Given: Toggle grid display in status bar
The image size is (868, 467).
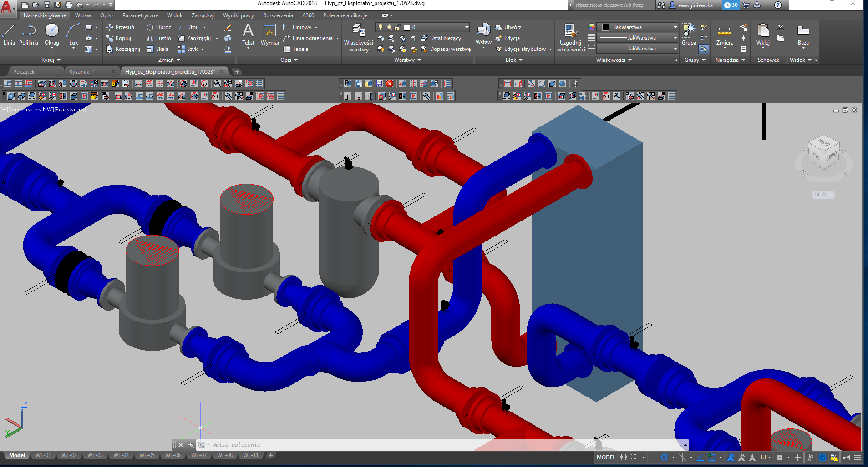Looking at the screenshot, I should pyautogui.click(x=624, y=457).
